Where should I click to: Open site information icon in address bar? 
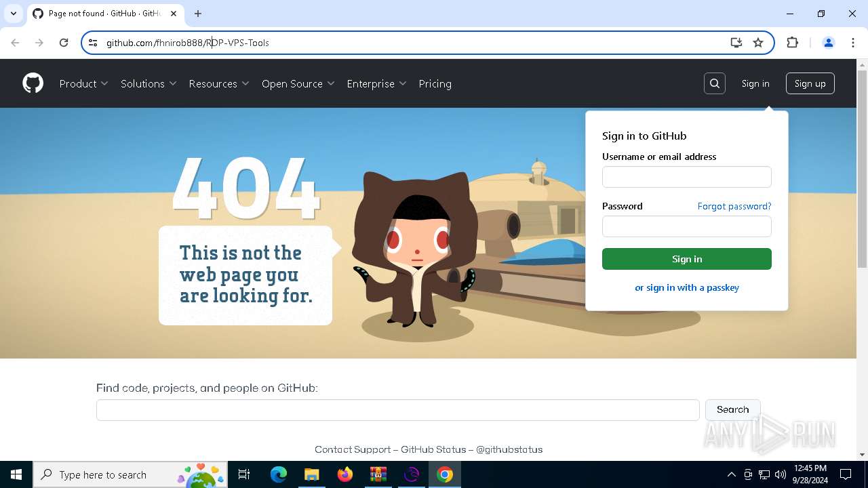click(x=93, y=43)
